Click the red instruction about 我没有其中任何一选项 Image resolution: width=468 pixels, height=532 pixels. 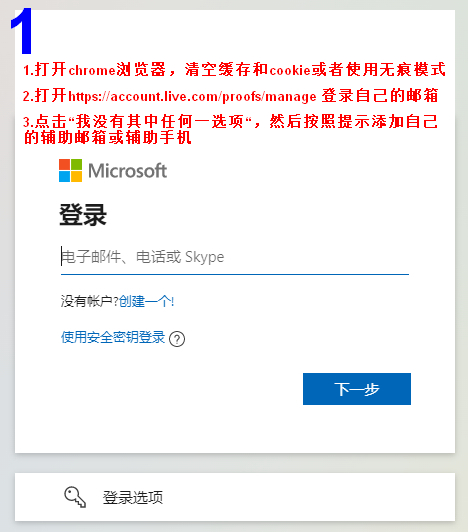(231, 121)
